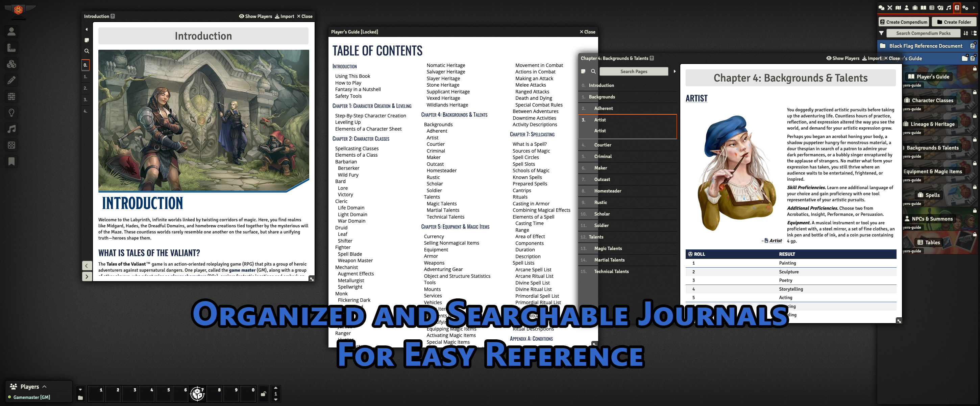Open Martial Talents page entry
Screen dimensions: 980x406
[609, 260]
